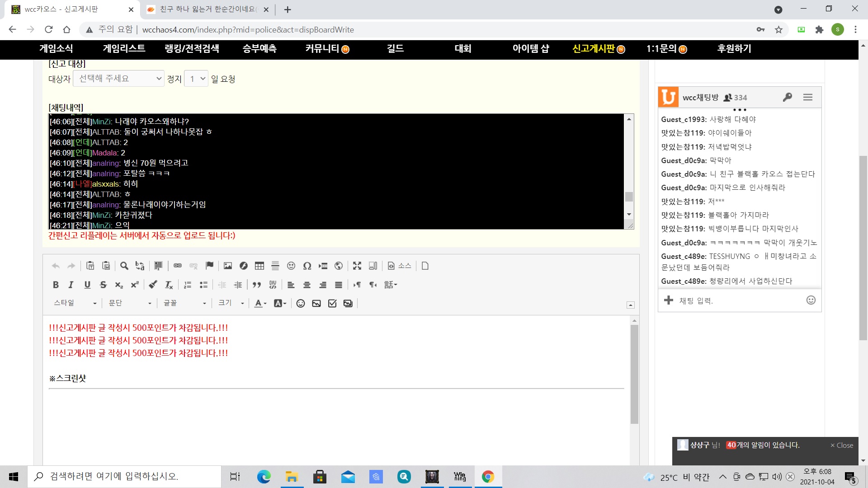Open the 게임소식 menu
Viewport: 868px width, 488px height.
56,49
